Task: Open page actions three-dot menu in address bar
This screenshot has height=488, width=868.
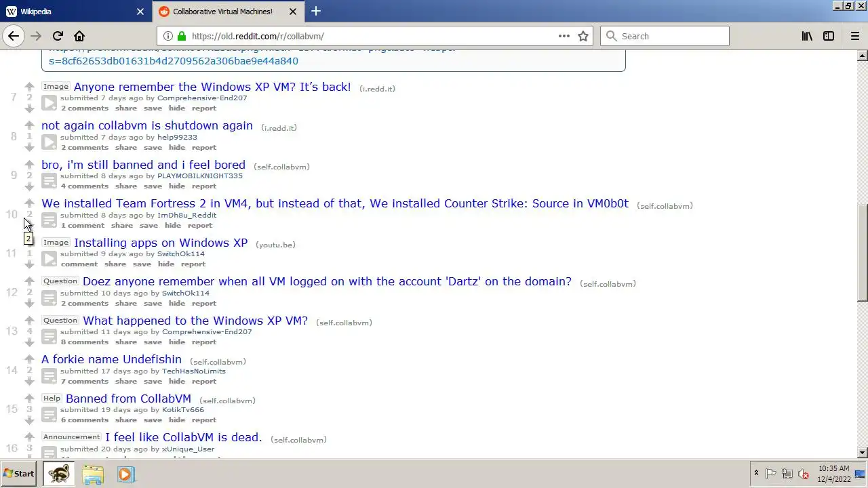Action: [564, 36]
